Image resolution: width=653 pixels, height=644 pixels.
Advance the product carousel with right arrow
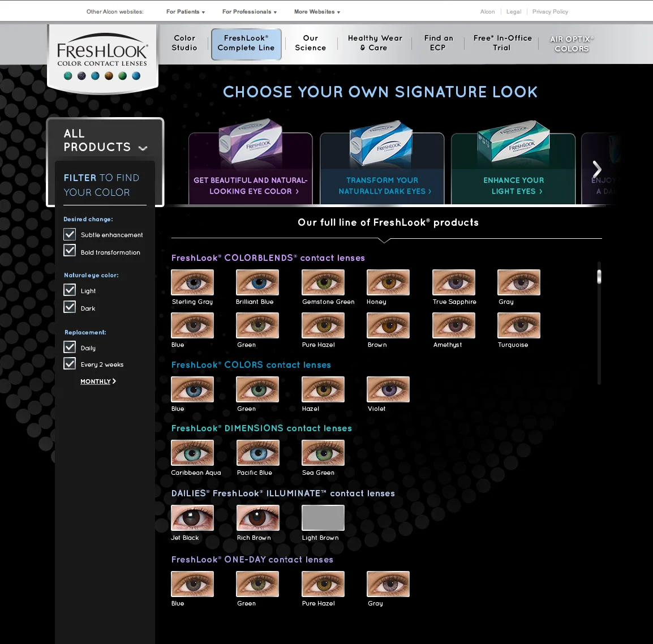pyautogui.click(x=597, y=169)
